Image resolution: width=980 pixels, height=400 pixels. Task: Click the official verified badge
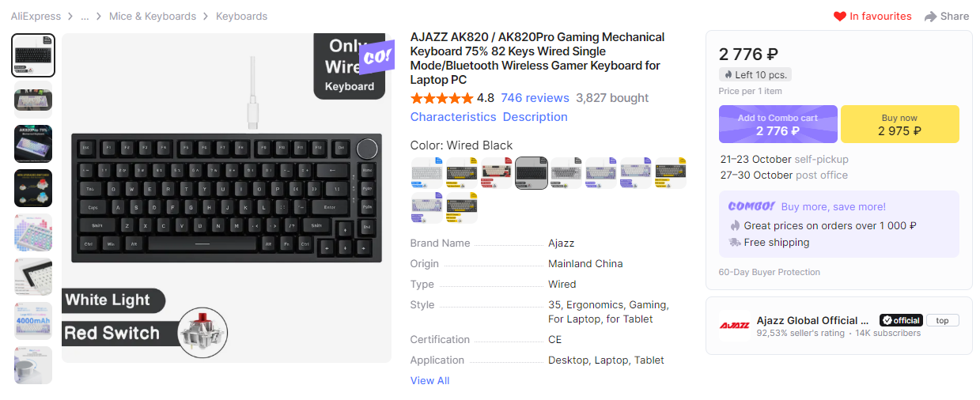tap(901, 320)
